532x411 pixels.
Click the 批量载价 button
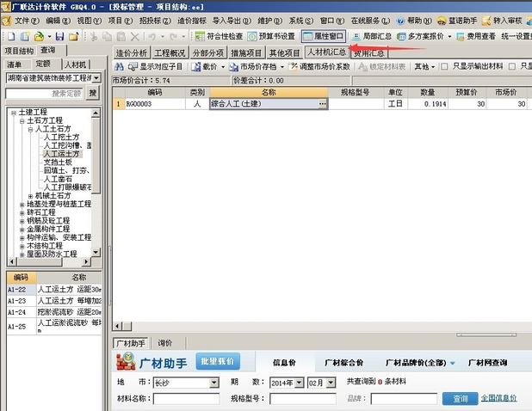click(x=218, y=361)
